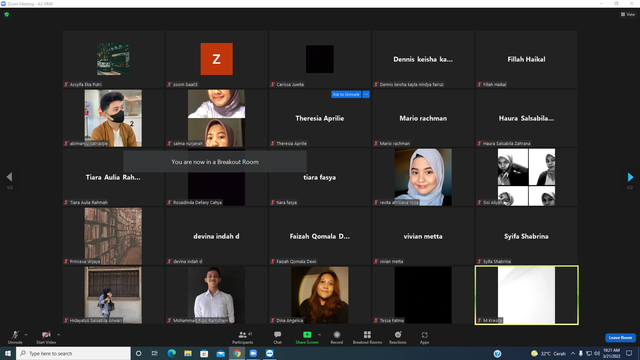Open volume control in system tray
Screen dimensions: 640x360
(x=596, y=353)
